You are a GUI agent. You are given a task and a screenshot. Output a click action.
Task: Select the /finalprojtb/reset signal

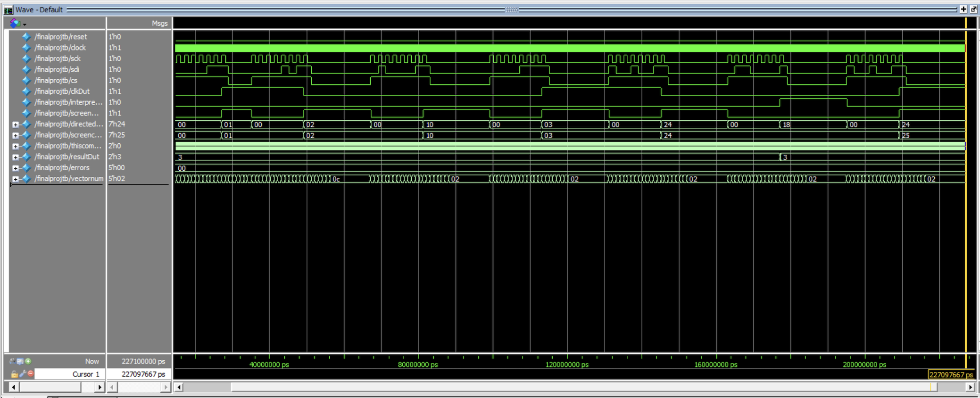[x=60, y=37]
